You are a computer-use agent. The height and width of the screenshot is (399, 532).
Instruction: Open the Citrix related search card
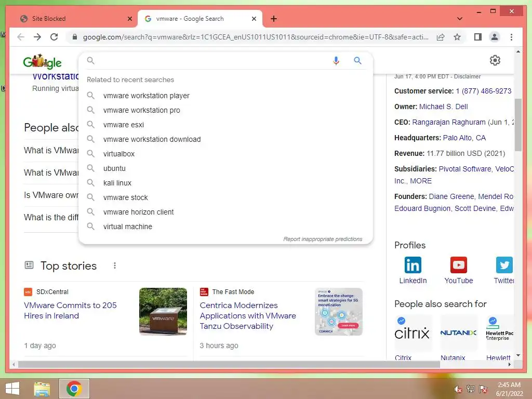point(412,338)
